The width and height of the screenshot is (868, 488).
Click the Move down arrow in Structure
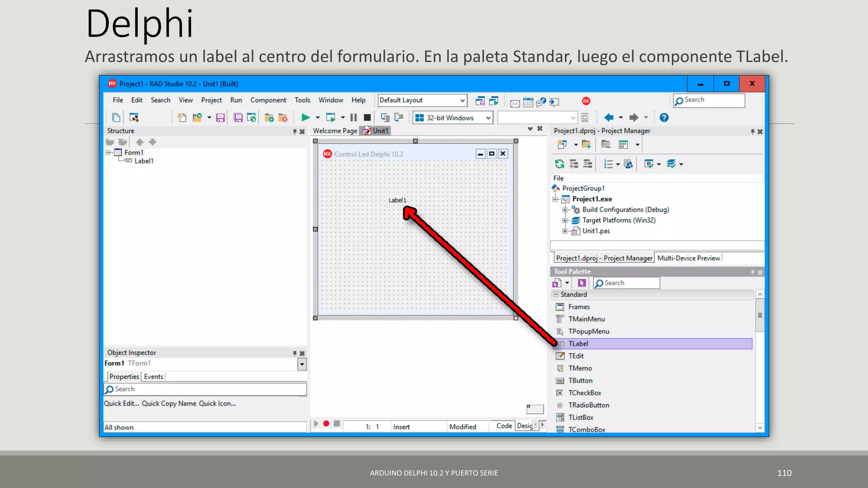(153, 142)
